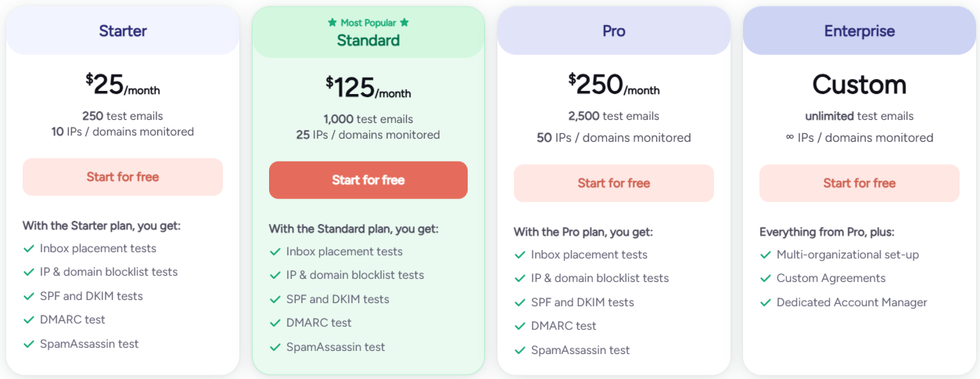Screen dimensions: 980x379
Task: Select the Standard plan header
Action: pyautogui.click(x=368, y=41)
